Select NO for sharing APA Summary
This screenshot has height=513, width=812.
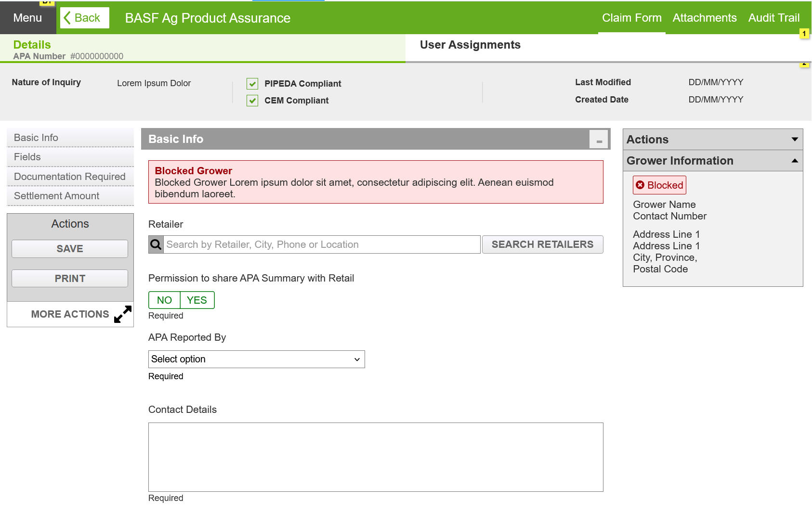point(164,300)
